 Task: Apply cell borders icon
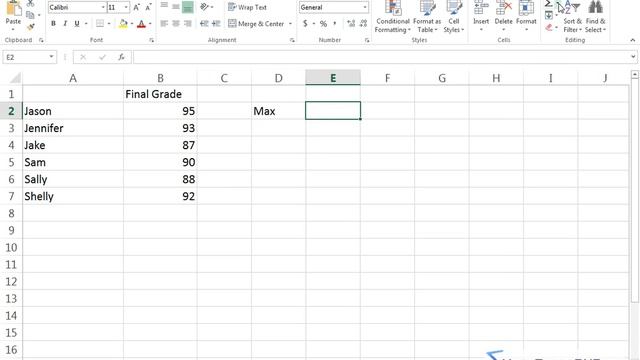(x=100, y=24)
